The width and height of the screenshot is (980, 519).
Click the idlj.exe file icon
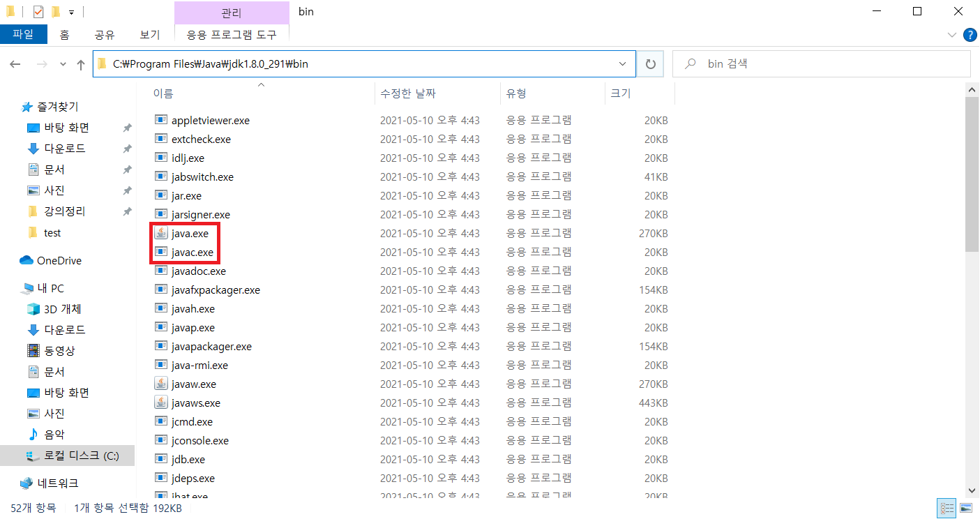click(161, 158)
